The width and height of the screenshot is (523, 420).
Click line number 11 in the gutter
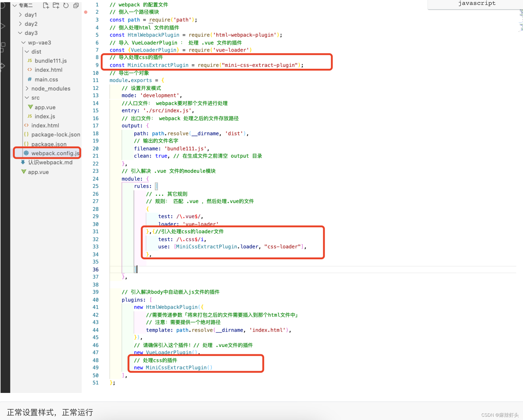95,80
